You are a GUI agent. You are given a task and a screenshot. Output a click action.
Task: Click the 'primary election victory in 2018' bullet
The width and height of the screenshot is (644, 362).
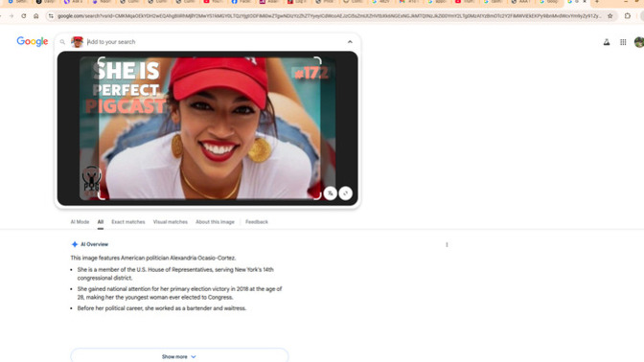(179, 293)
